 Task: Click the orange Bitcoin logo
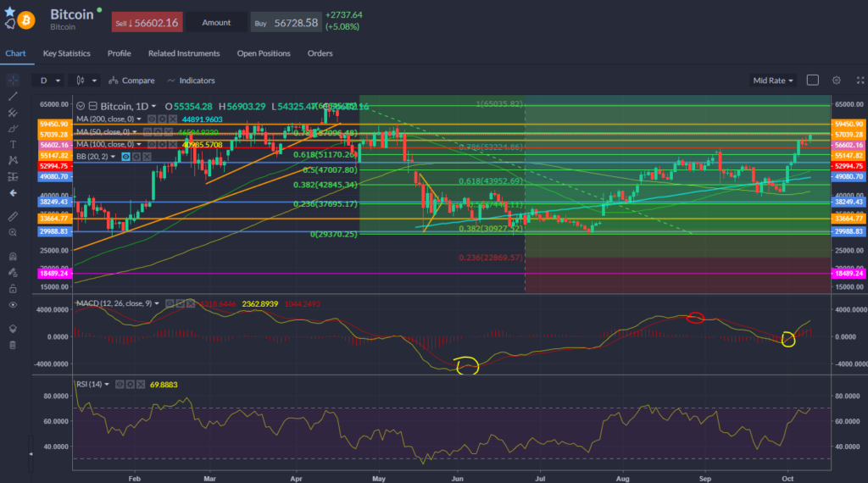25,20
